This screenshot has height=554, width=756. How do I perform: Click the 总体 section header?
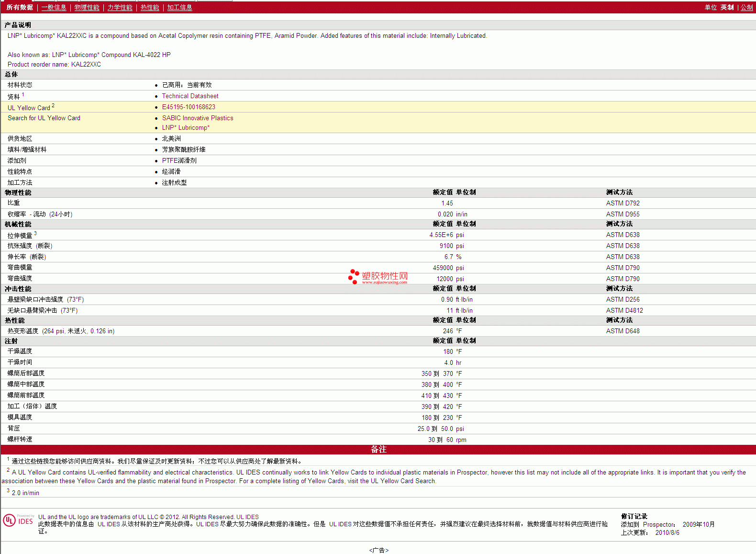pos(11,74)
